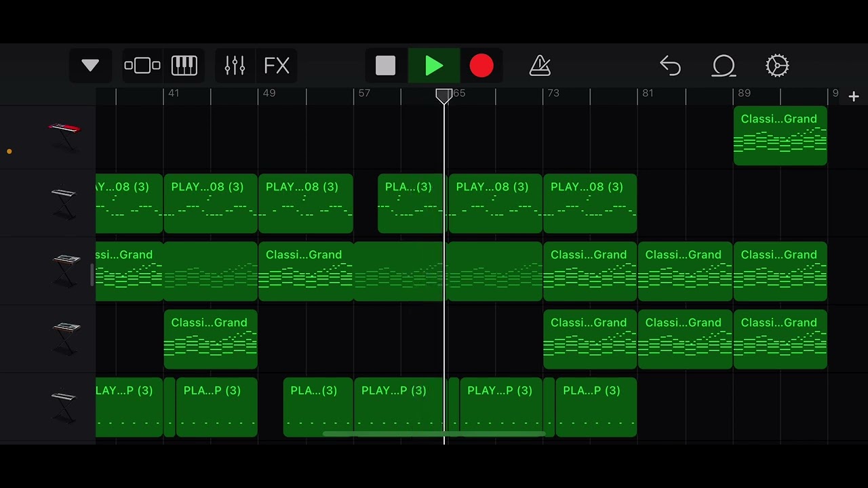Tap the track header resize handle
868x488 pixels.
point(92,274)
